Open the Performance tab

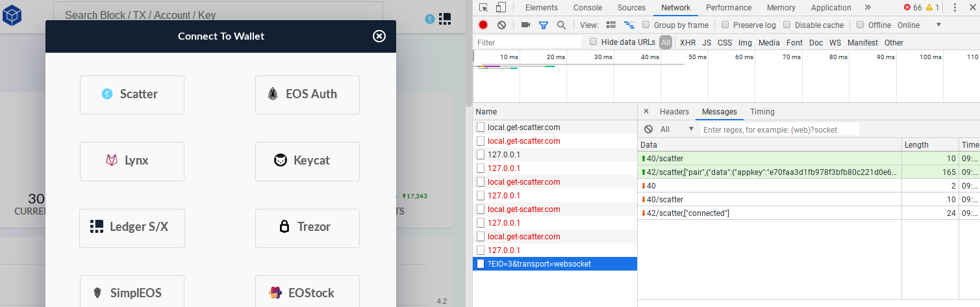click(729, 8)
